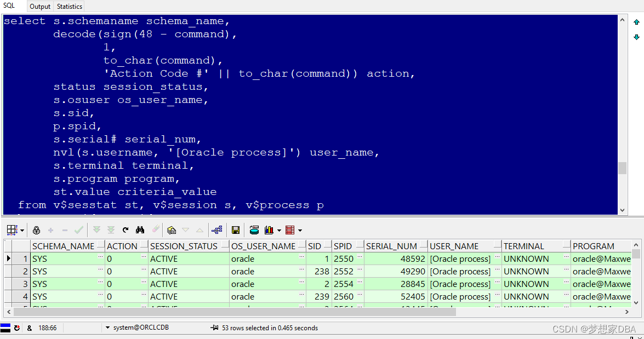Click the PROGRAM column header
Screen dimensions: 644x339
601,246
